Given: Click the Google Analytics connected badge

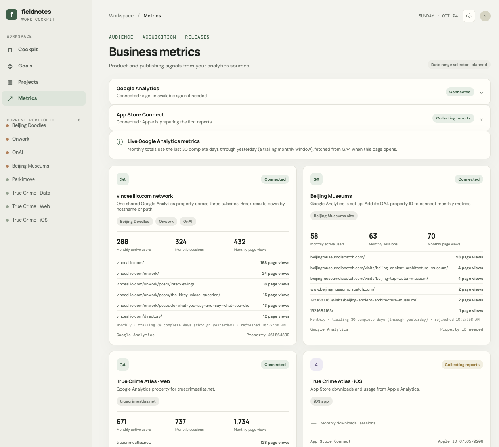Looking at the screenshot, I should coord(460,92).
